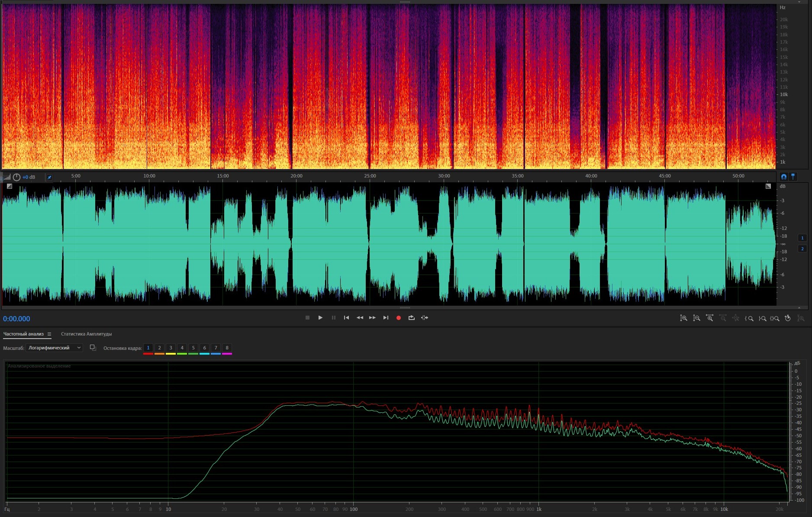Zoom out amplitude icon
Screen dimensions: 812x517
696,318
